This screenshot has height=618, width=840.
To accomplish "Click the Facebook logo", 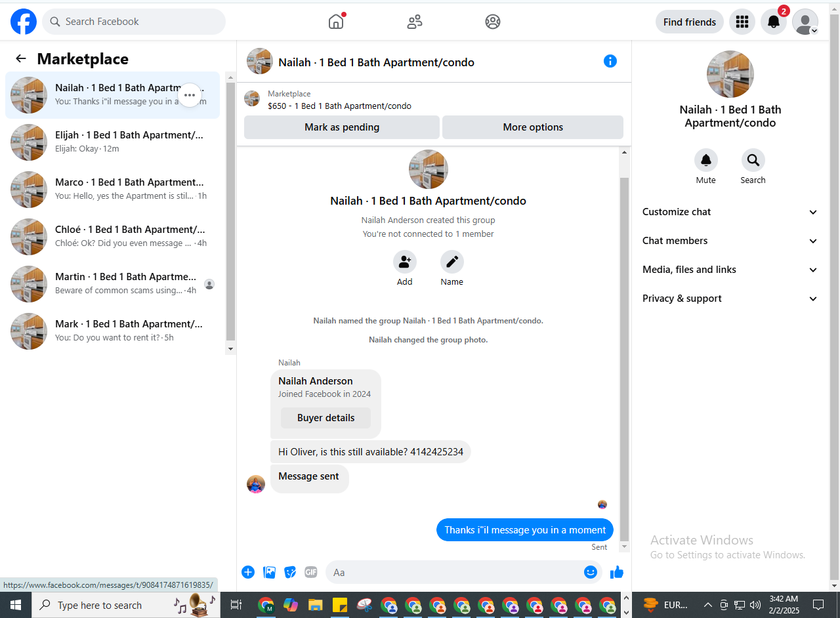I will pos(24,22).
